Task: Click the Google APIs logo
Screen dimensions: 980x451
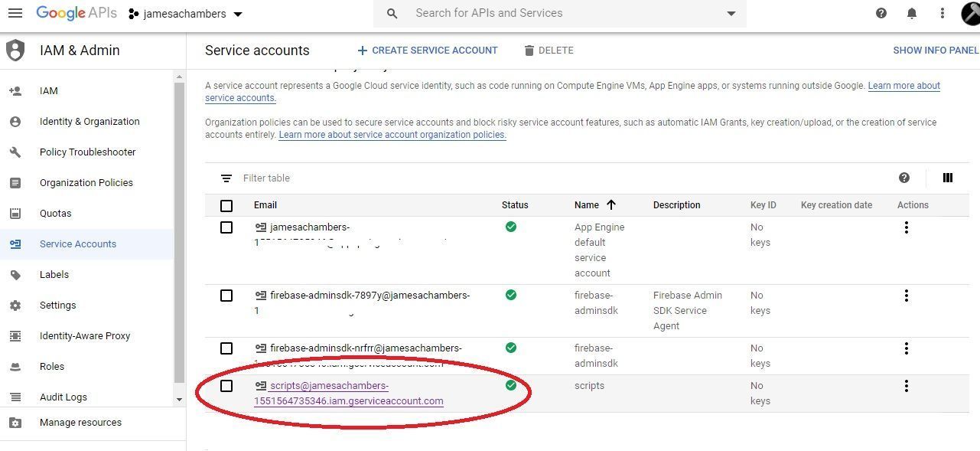Action: 76,13
